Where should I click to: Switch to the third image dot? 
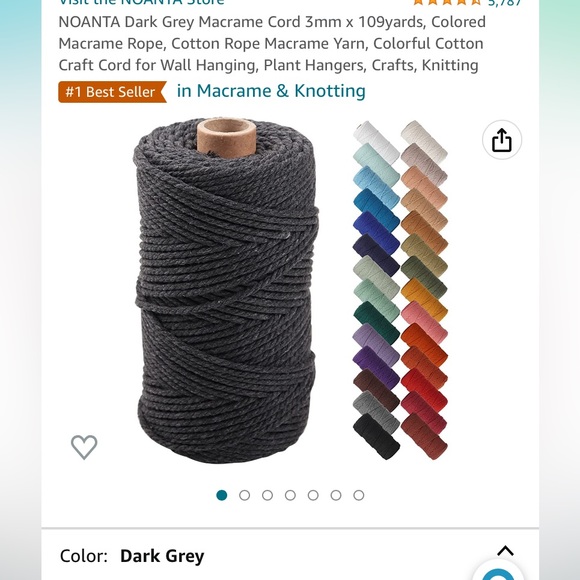267,495
